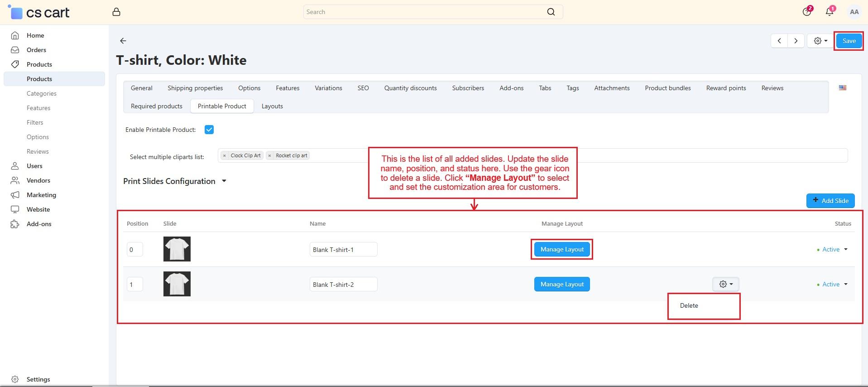The height and width of the screenshot is (387, 868).
Task: Click the US flag language icon
Action: coord(842,88)
